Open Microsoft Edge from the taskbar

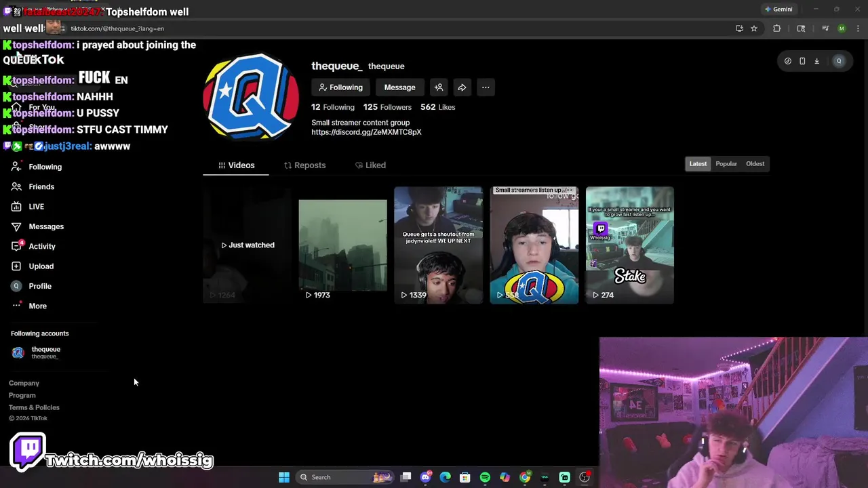point(446,477)
